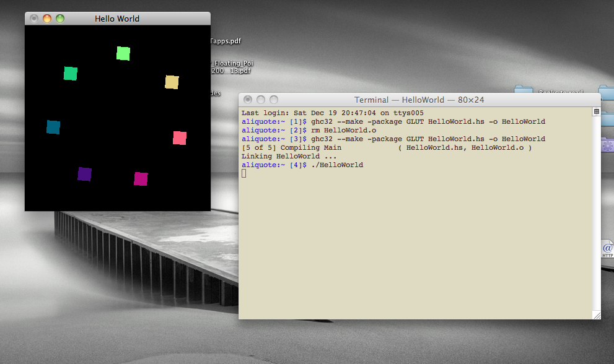The height and width of the screenshot is (364, 614).
Task: Minimize the Hello World window
Action: [x=47, y=19]
